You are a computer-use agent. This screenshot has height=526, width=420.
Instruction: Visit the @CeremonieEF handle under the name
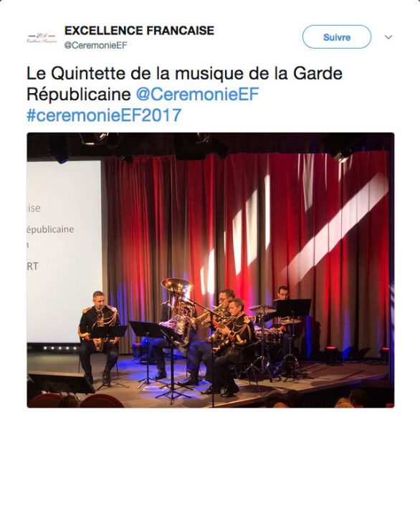(95, 45)
